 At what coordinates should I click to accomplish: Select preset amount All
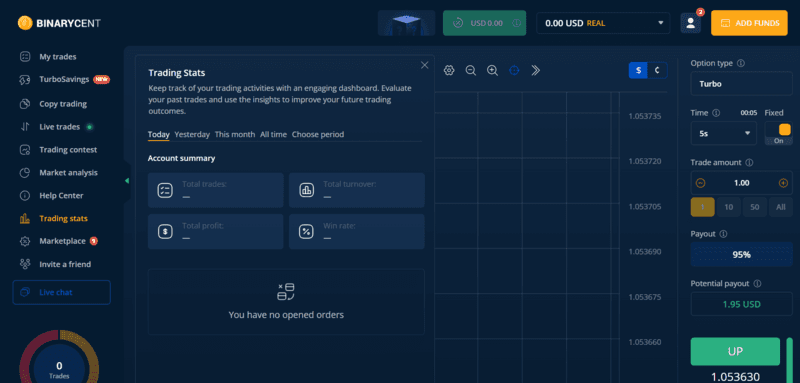[x=781, y=207]
